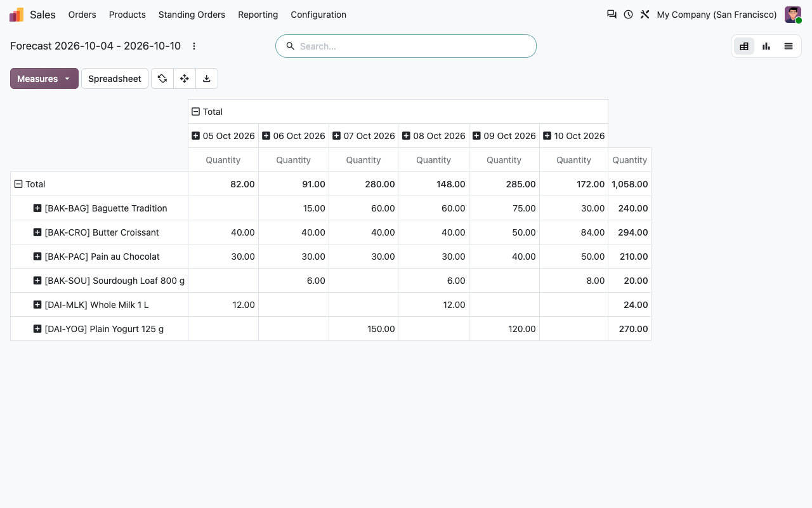This screenshot has width=812, height=508.
Task: Click the Plain Yogurt 150.00 cell
Action: 363,329
